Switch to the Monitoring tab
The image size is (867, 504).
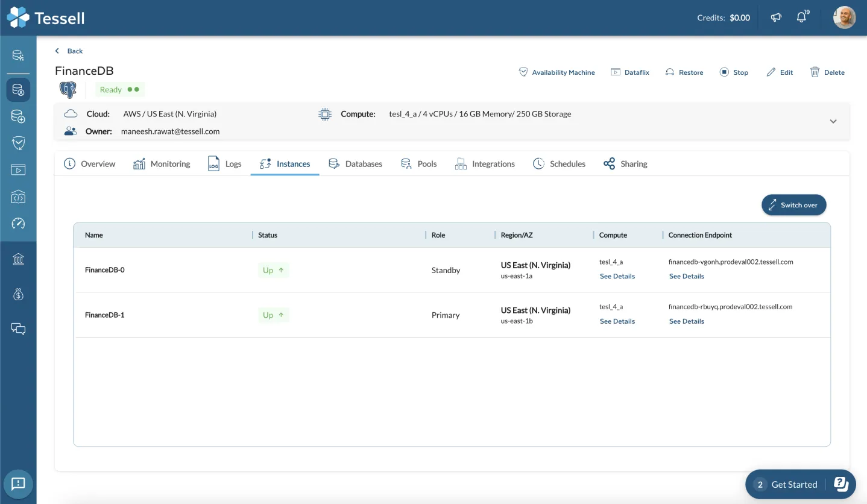[x=162, y=163]
